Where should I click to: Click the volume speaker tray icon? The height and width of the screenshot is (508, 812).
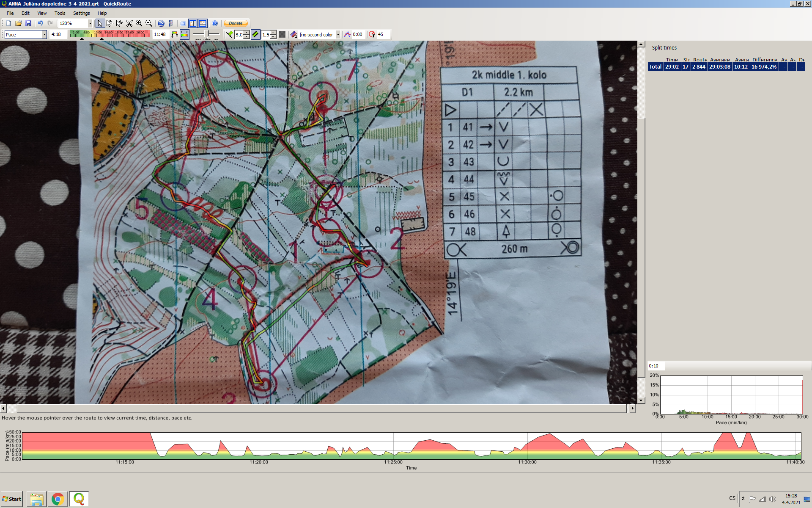coord(773,499)
